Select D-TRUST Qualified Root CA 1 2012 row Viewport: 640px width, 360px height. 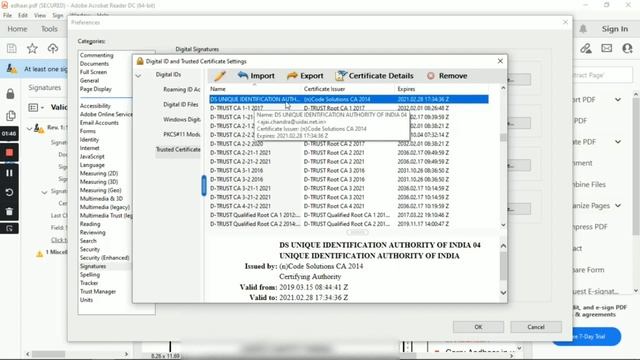tap(349, 215)
